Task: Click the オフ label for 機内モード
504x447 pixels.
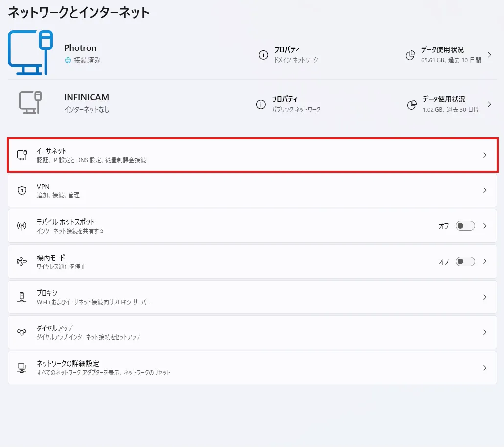Action: coord(444,262)
